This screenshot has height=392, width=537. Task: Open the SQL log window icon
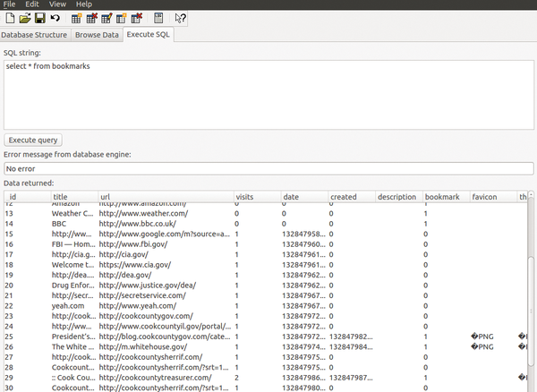158,18
